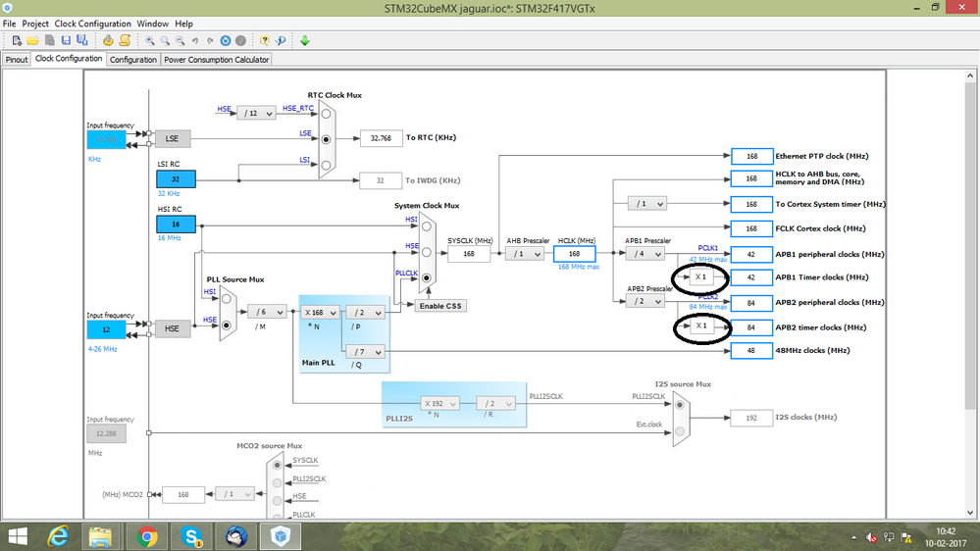Click the HSE input frequency field showing 12
This screenshot has width=980, height=551.
tap(106, 329)
